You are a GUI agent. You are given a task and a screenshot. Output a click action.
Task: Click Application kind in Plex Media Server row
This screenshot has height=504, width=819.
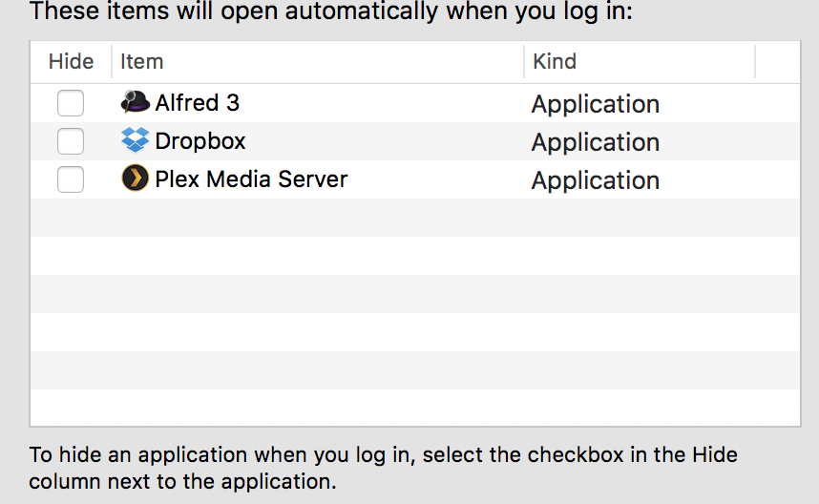click(x=596, y=180)
